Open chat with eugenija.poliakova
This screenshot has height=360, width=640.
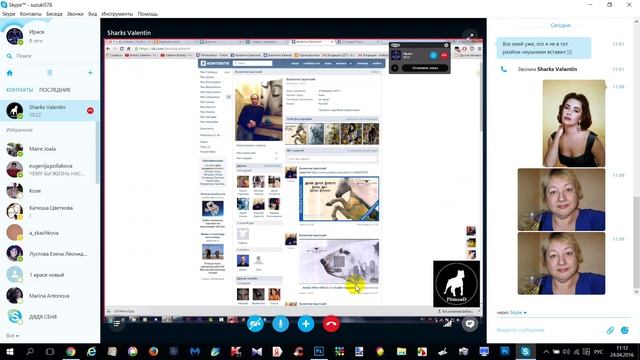(49, 169)
